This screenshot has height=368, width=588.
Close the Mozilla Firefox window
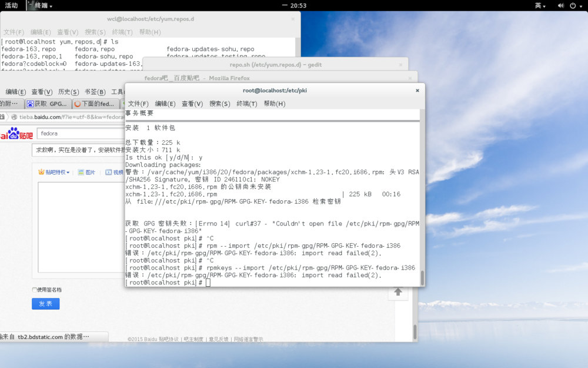tap(410, 78)
